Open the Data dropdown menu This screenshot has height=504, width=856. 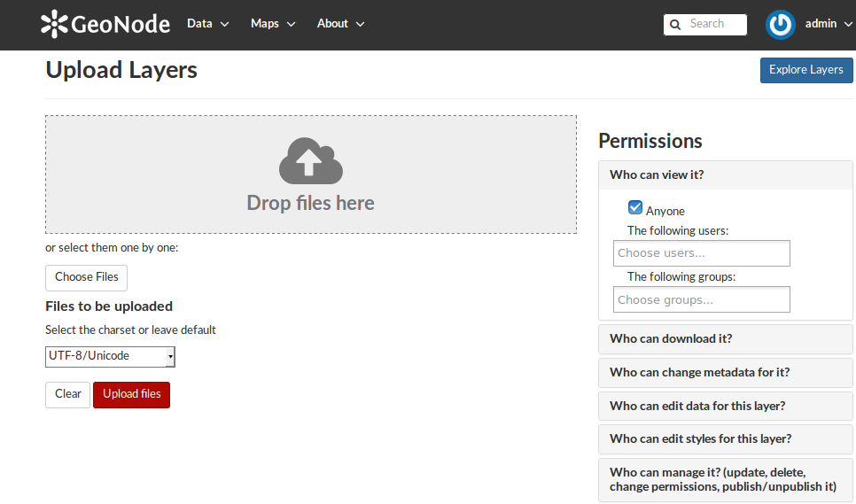click(207, 24)
